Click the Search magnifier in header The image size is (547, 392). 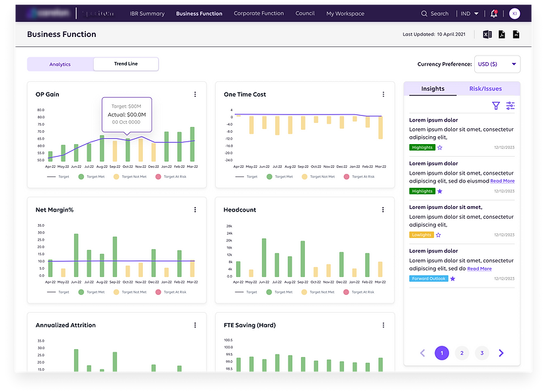coord(424,14)
